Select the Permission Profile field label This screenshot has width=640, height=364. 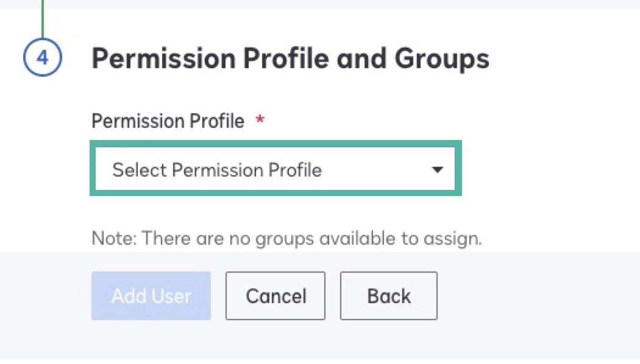(x=168, y=121)
